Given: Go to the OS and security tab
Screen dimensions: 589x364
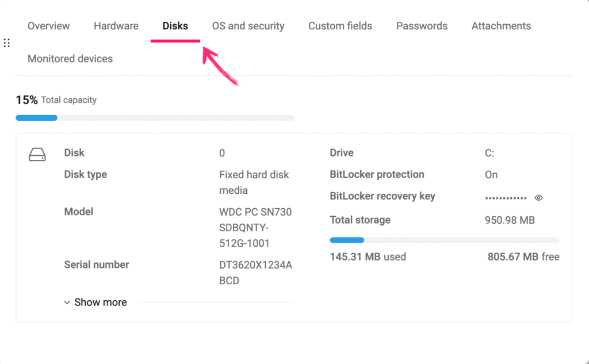Looking at the screenshot, I should pyautogui.click(x=248, y=26).
